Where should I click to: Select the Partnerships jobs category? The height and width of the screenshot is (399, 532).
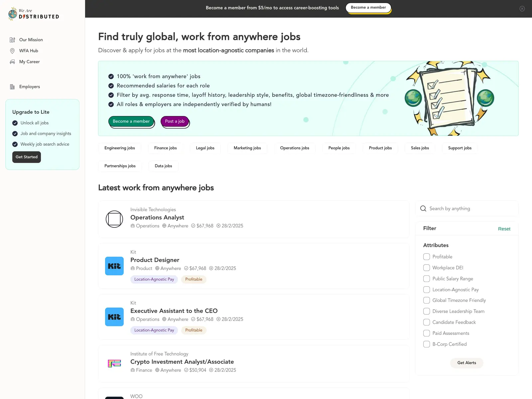pos(120,166)
